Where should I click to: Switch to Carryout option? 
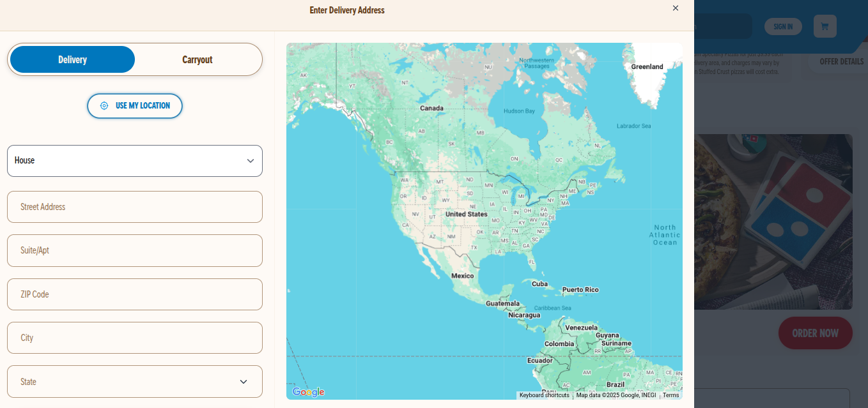click(x=198, y=59)
